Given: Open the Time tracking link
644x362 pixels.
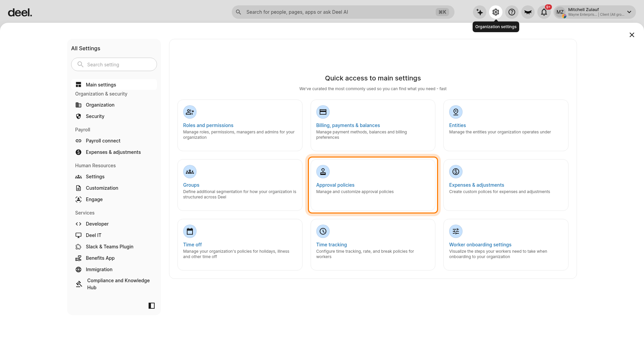Looking at the screenshot, I should point(331,245).
